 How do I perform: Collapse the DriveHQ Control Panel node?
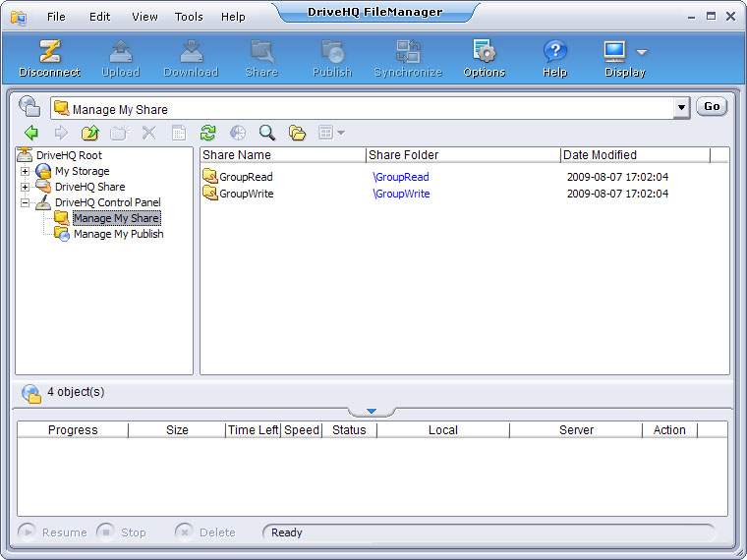[25, 202]
